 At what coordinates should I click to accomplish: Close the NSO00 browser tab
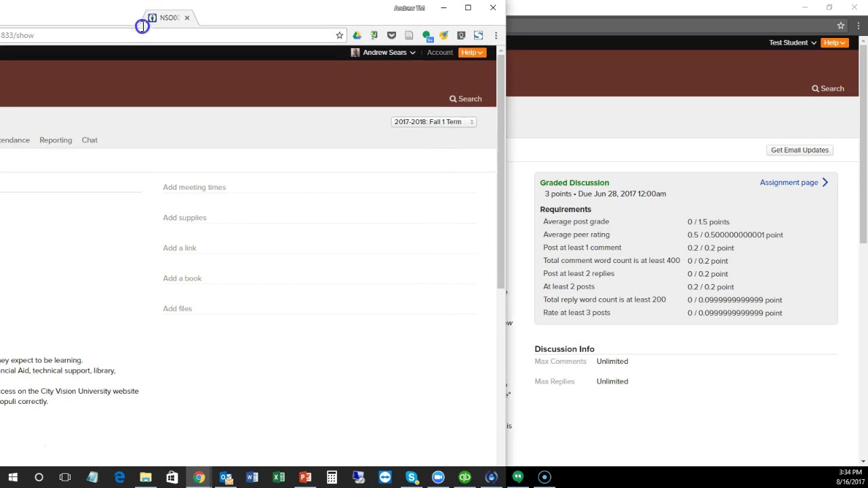pyautogui.click(x=187, y=18)
